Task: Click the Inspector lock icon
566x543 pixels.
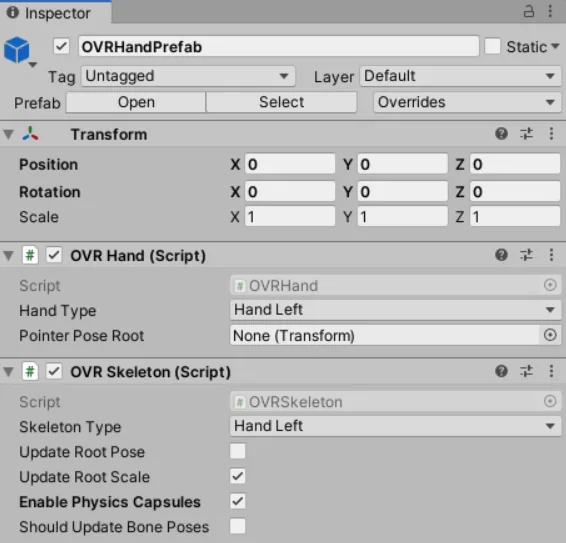Action: (528, 11)
